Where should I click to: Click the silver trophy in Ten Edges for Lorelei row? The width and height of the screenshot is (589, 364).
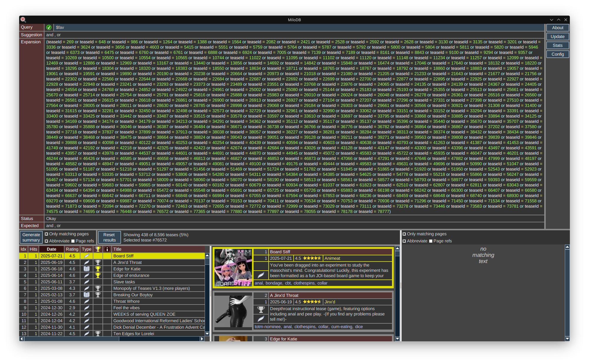pos(98,334)
